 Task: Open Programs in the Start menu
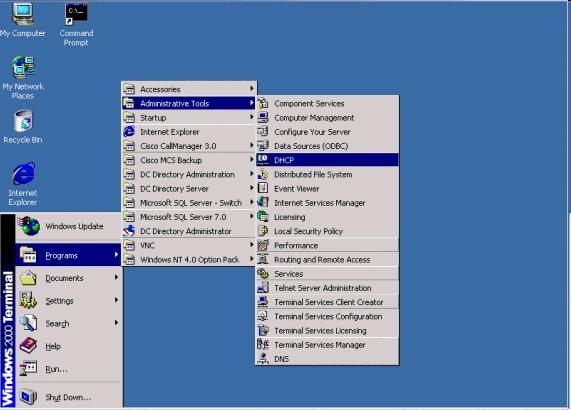coord(68,255)
